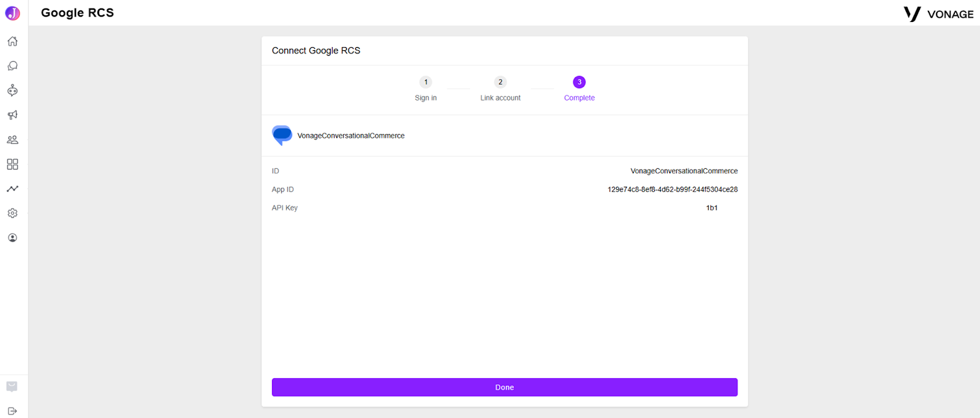Click the Vonage logo
Screen dimensions: 980x418
click(938, 14)
